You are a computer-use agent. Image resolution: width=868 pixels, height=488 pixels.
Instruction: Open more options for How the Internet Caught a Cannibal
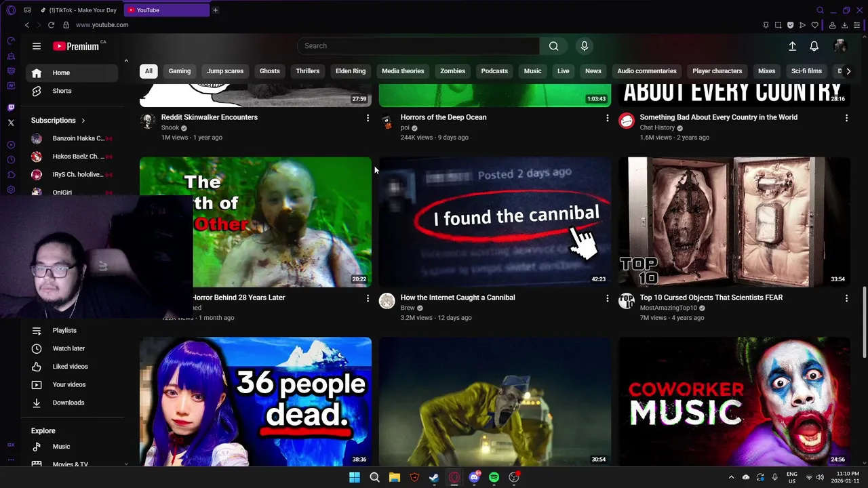point(607,298)
